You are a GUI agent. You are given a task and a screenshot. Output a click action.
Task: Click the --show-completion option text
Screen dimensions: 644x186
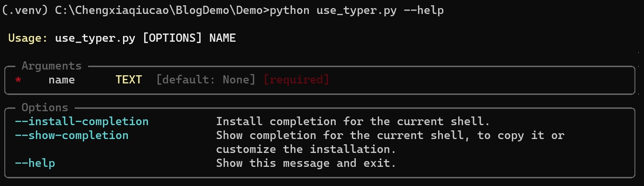[x=71, y=136]
